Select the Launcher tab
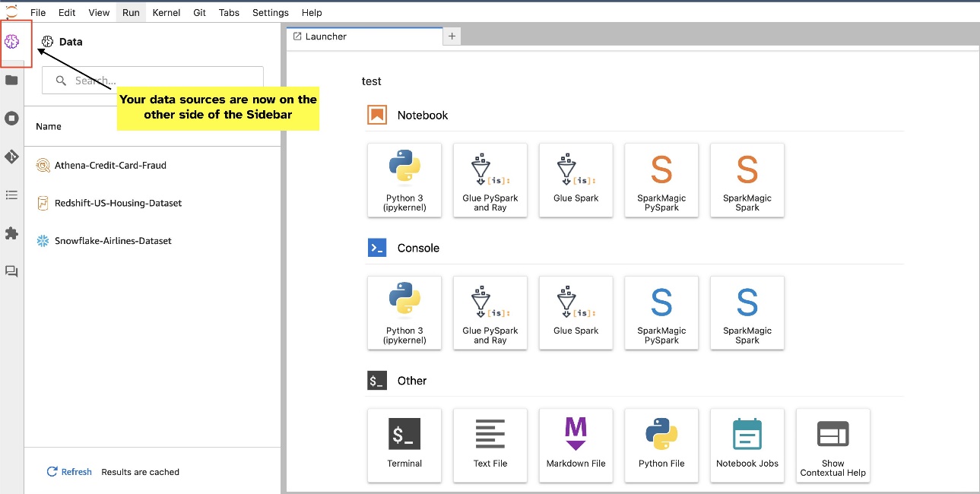This screenshot has width=980, height=494. click(365, 36)
